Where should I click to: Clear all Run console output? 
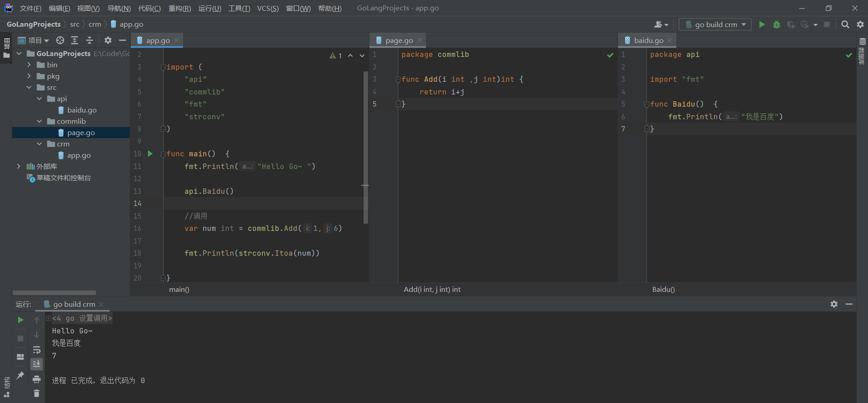point(37,394)
